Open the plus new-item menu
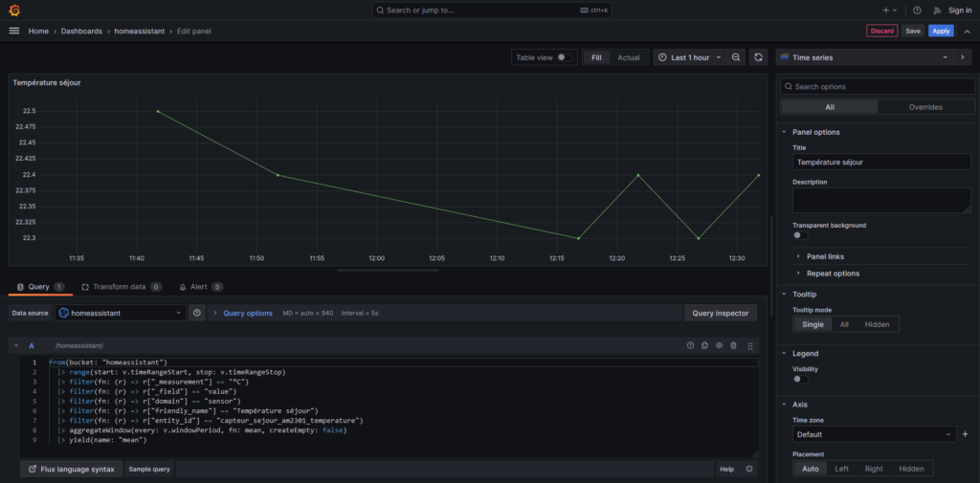Viewport: 980px width, 483px height. (890, 10)
